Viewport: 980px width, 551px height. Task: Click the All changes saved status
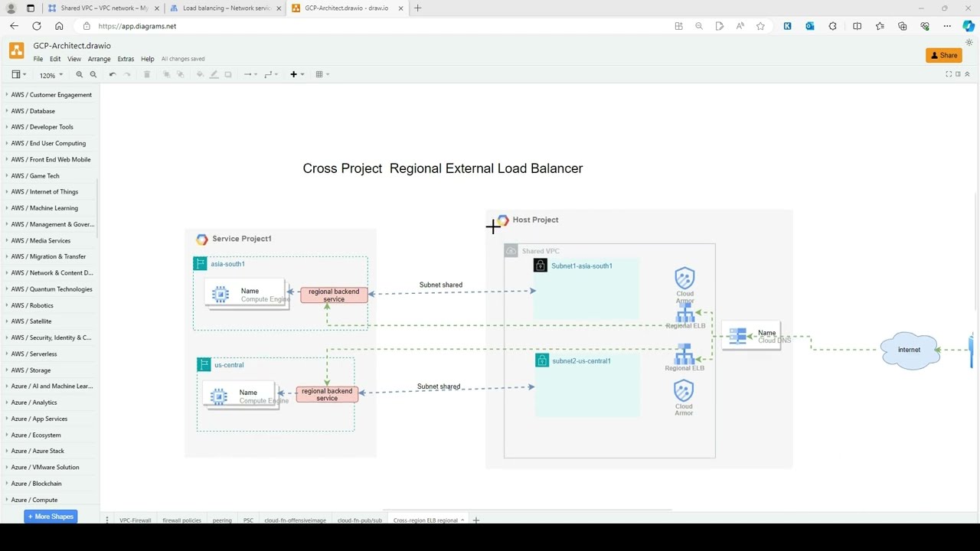pos(183,59)
